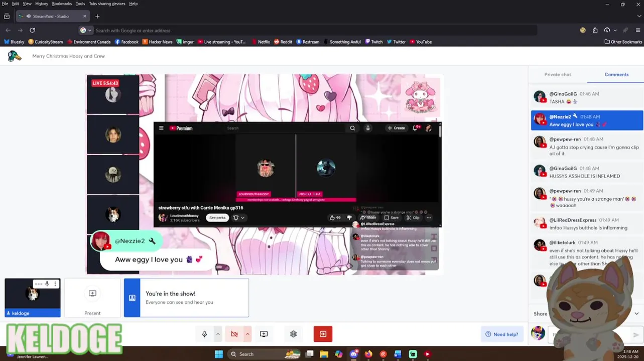Open Tabs sharing devices menu

click(x=107, y=4)
